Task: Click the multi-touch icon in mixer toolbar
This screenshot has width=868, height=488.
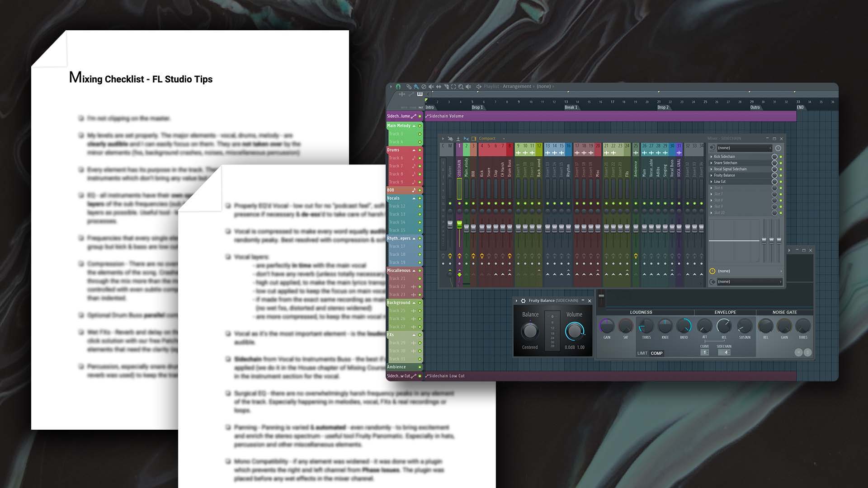Action: (450, 139)
